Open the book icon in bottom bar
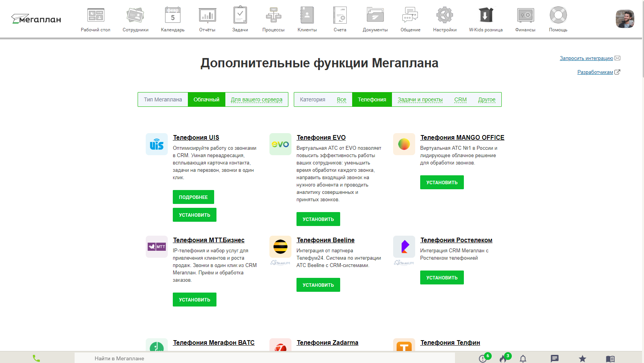Image resolution: width=644 pixels, height=363 pixels. (610, 359)
